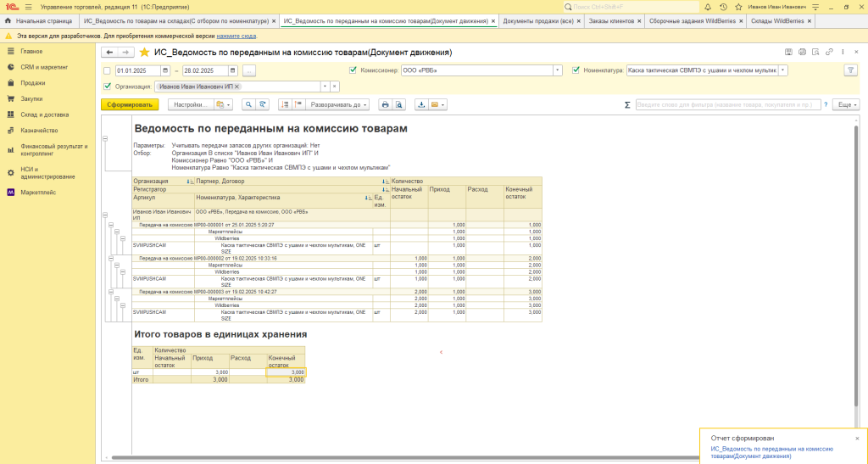The height and width of the screenshot is (464, 868).
Task: Collapse the МР00-000001 document group
Action: (x=111, y=226)
